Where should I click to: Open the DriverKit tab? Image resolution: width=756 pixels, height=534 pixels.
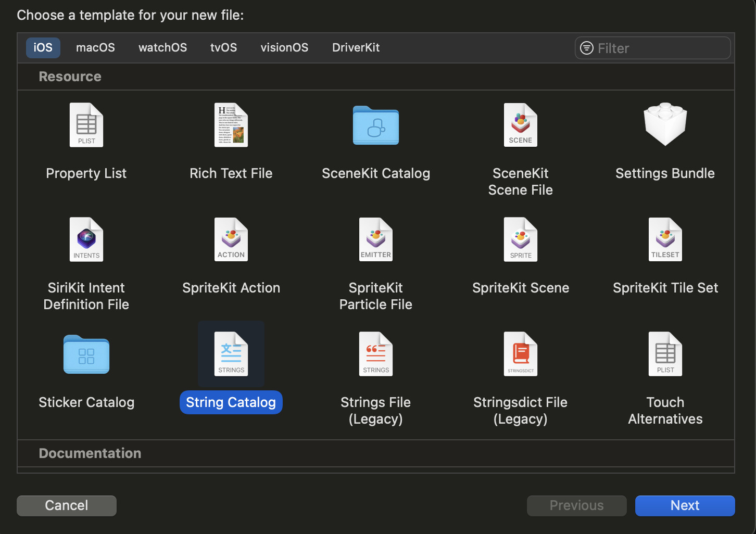coord(356,48)
